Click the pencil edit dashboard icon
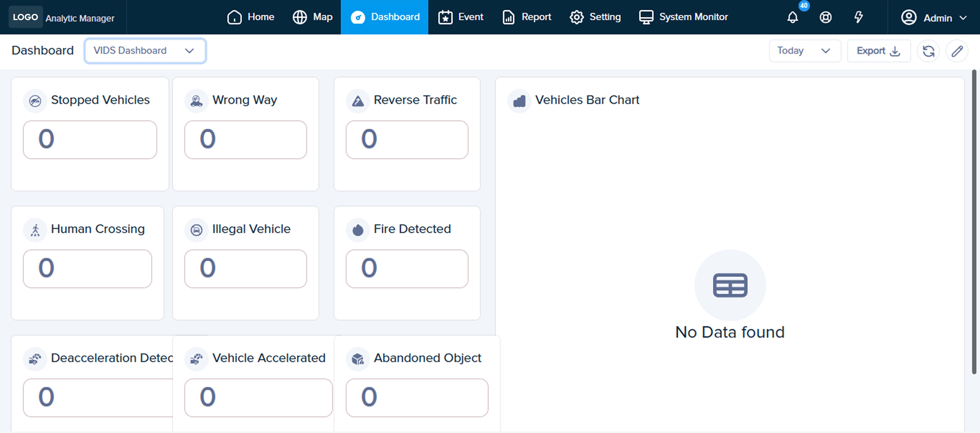This screenshot has width=980, height=433. (957, 51)
